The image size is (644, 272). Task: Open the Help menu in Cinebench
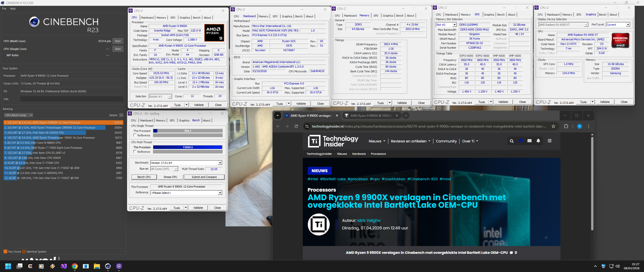tap(13, 9)
